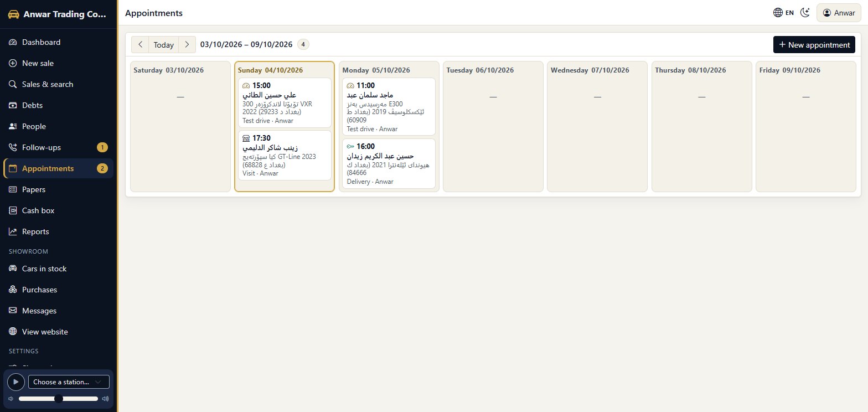Click the View website globe icon

coord(13,332)
